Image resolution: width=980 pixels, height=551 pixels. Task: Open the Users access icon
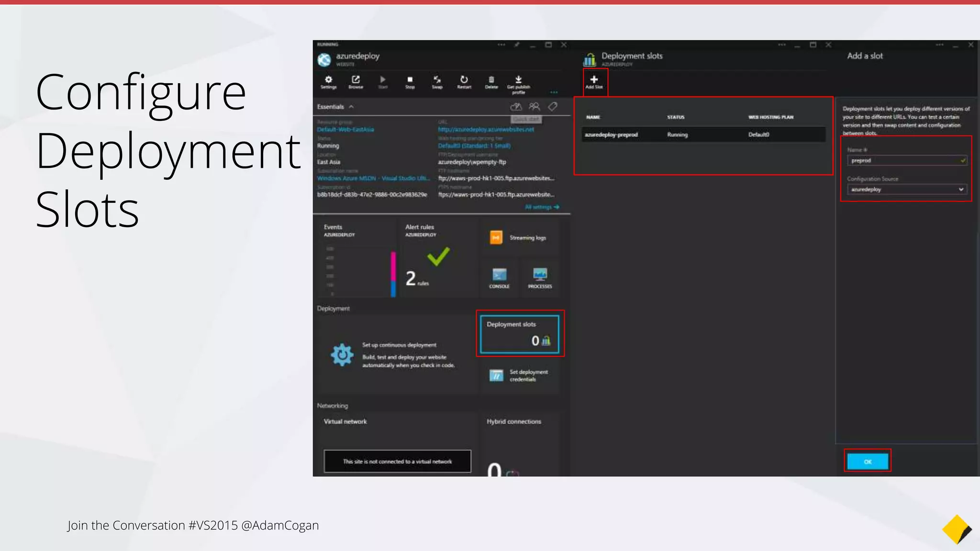click(534, 106)
